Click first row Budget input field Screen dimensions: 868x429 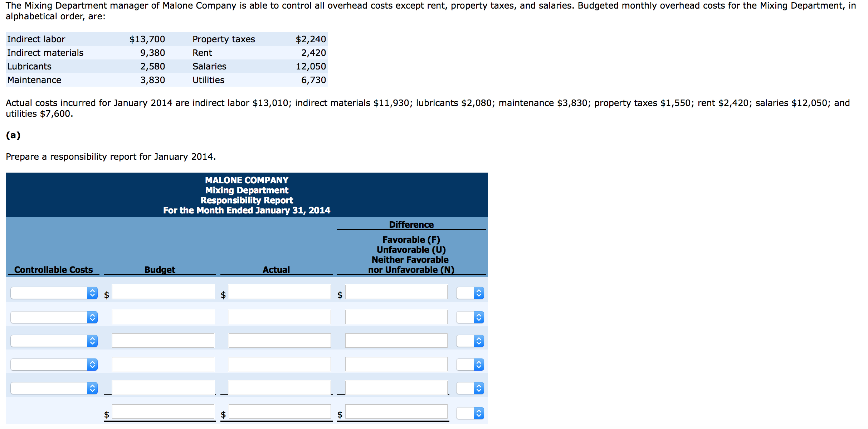pyautogui.click(x=163, y=292)
